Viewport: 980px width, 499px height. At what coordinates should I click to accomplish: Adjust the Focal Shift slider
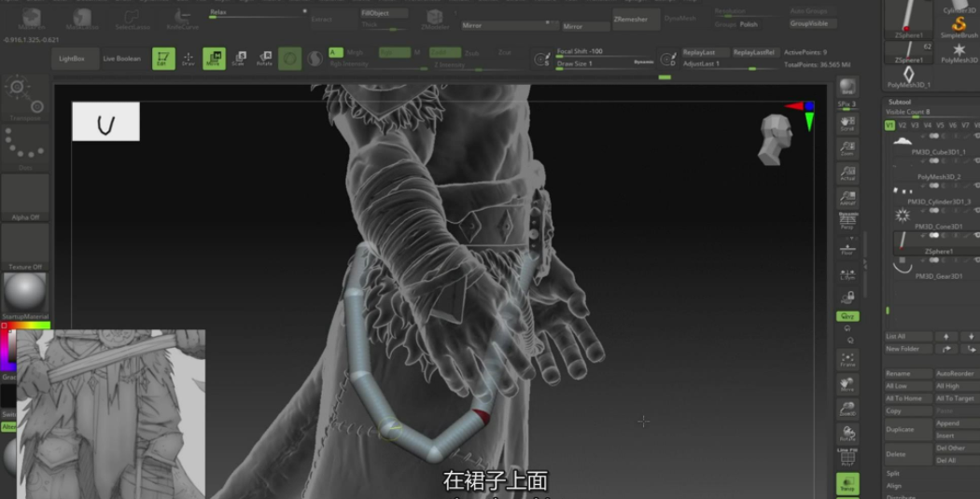(605, 52)
